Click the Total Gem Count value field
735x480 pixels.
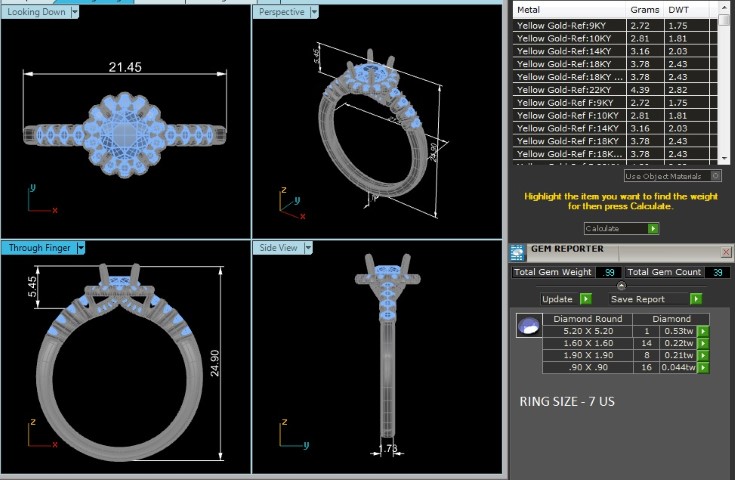click(x=717, y=272)
